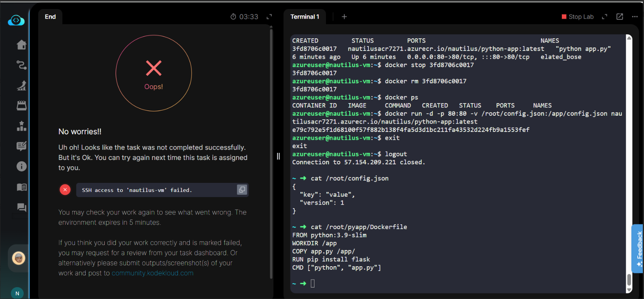The height and width of the screenshot is (299, 644).
Task: Expand the terminal panel to fullscreen
Action: click(x=605, y=17)
